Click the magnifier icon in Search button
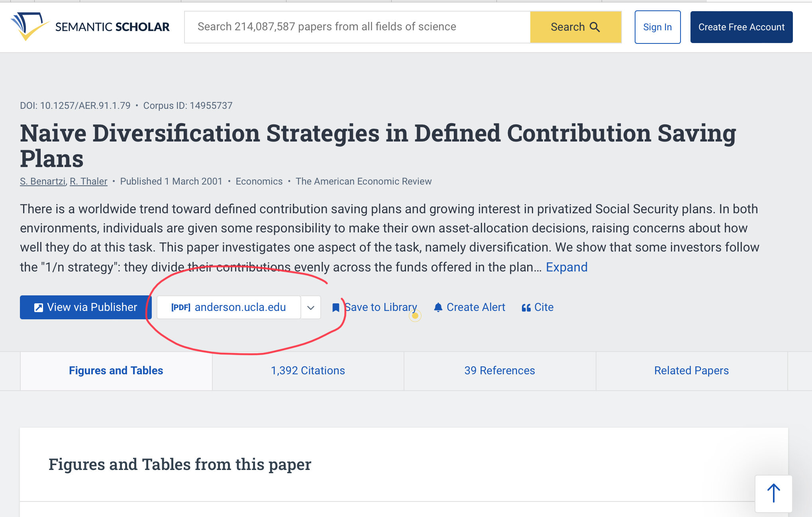This screenshot has width=812, height=517. [x=595, y=27]
